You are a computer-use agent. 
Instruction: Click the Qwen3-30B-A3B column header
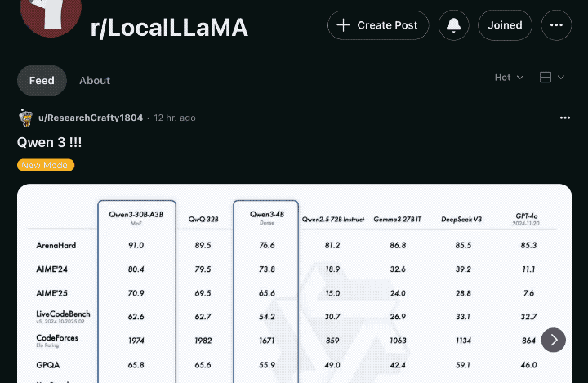(136, 216)
